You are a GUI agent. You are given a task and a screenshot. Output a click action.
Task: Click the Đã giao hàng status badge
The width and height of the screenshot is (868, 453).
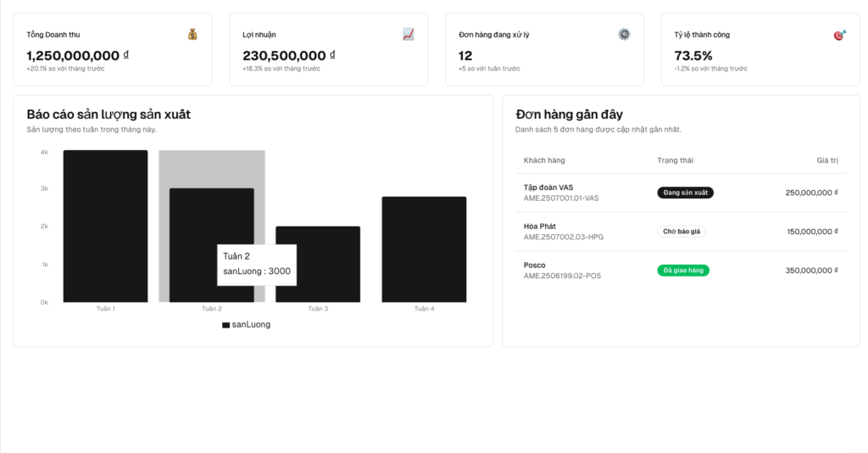(683, 271)
